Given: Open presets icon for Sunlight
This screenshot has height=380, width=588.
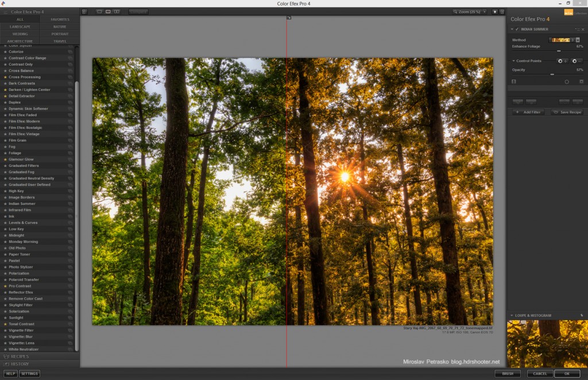Looking at the screenshot, I should [70, 318].
